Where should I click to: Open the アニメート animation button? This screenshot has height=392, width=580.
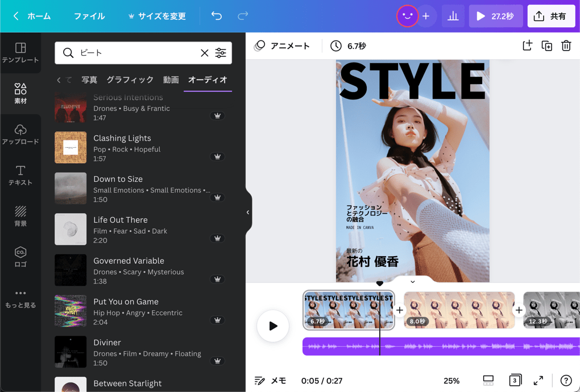tap(283, 46)
